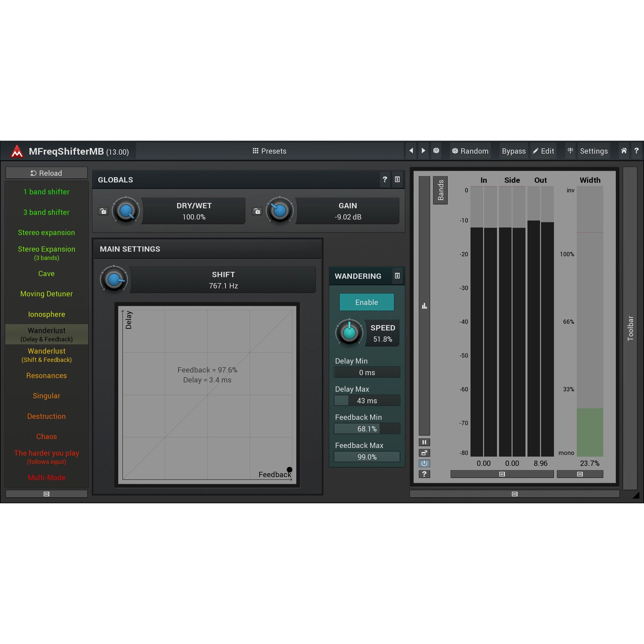This screenshot has width=644, height=644.
Task: Pause the meter display
Action: (x=424, y=442)
